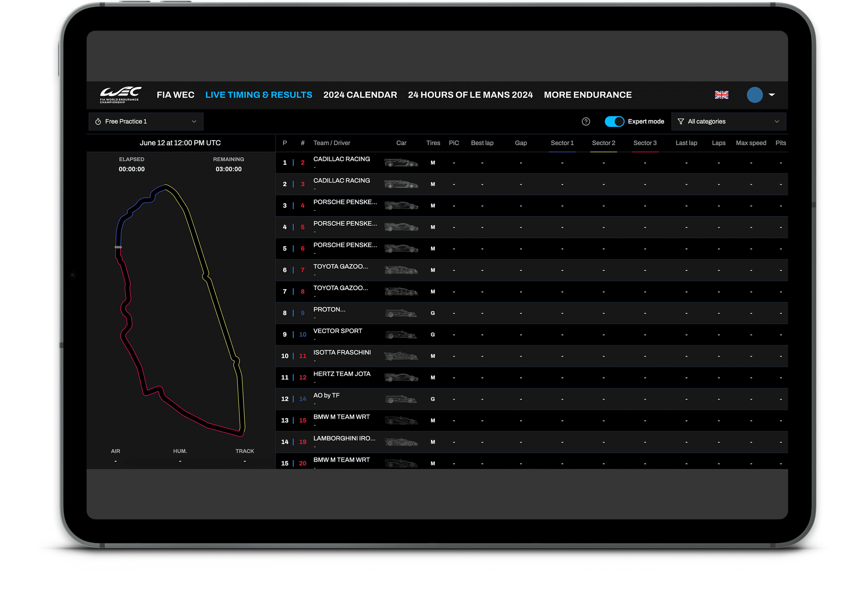
Task: Click the June 12 at 12:00 PM UTC date
Action: [x=180, y=143]
